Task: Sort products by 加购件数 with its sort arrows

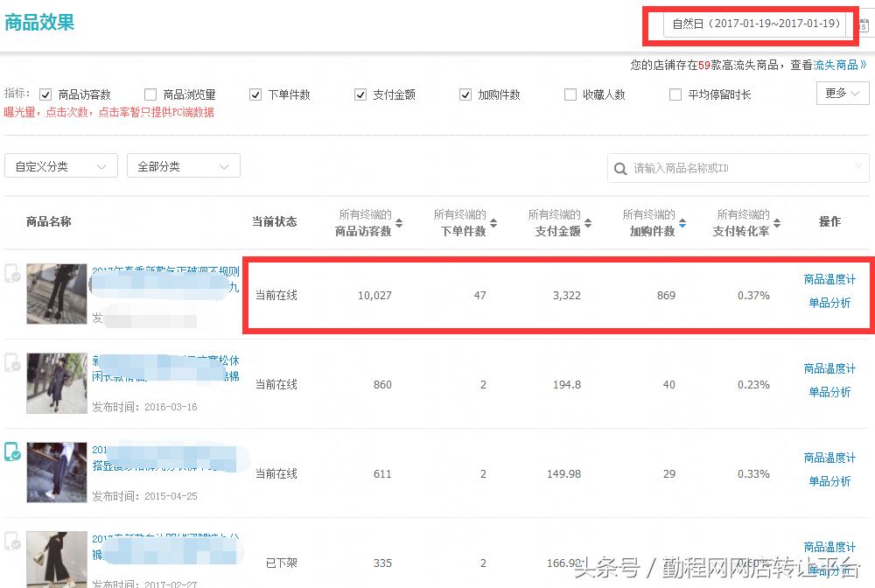Action: tap(682, 223)
